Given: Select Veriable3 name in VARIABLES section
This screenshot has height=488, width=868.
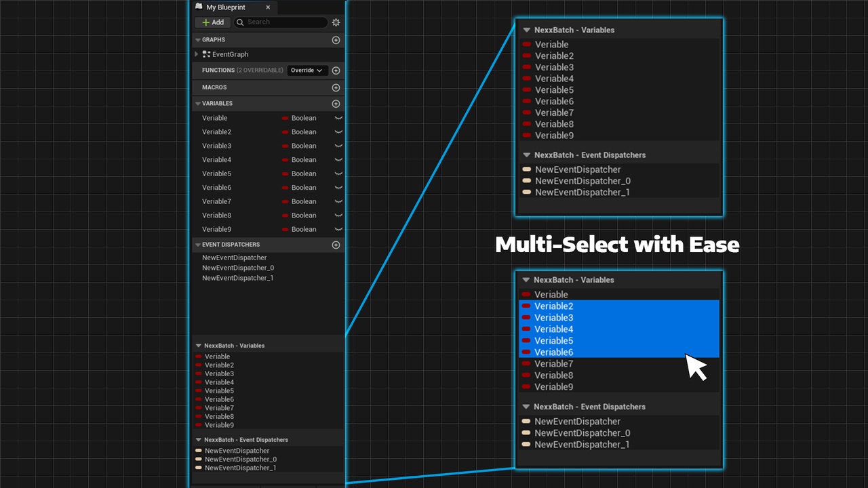Looking at the screenshot, I should click(x=216, y=146).
